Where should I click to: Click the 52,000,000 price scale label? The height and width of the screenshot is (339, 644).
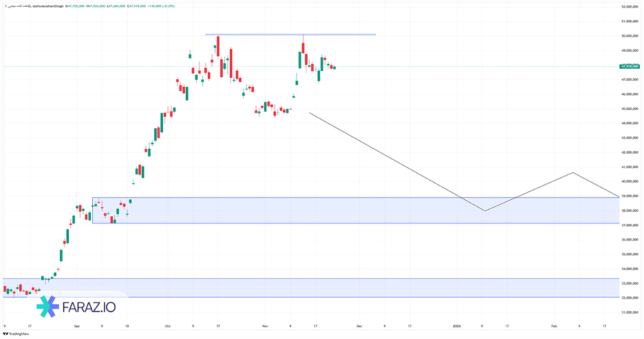[630, 6]
